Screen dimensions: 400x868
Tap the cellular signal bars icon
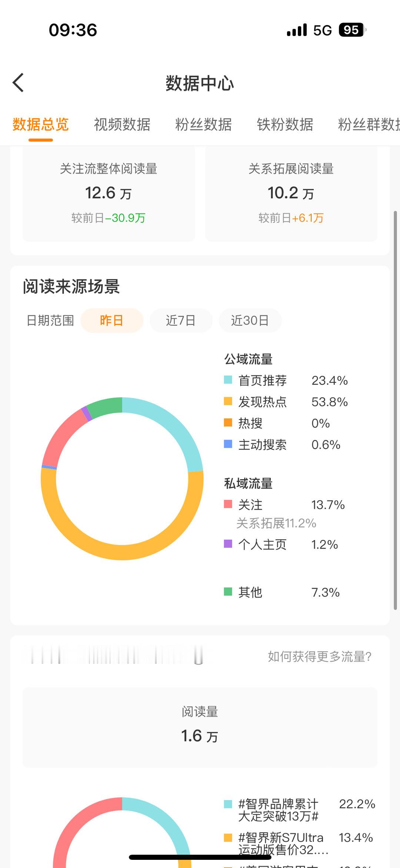coord(297,30)
